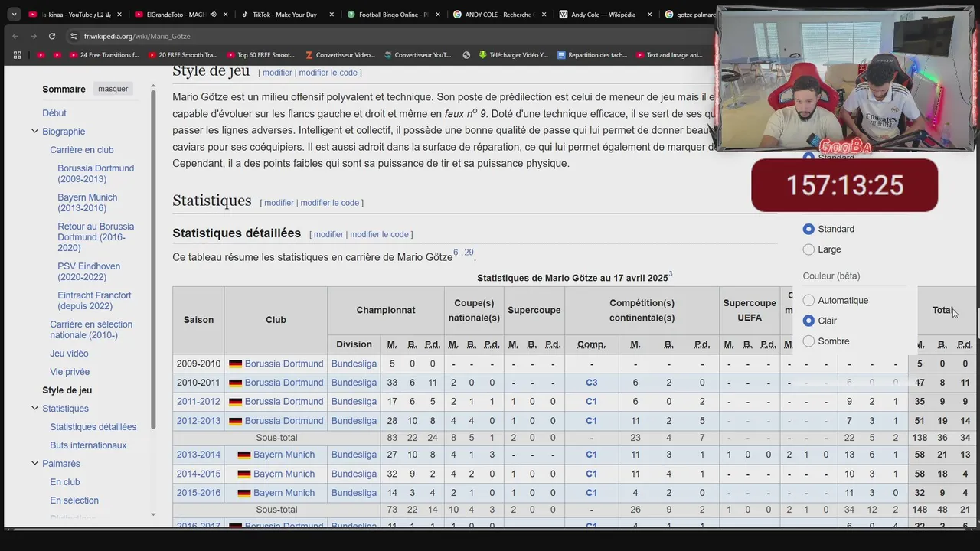Open the apps grid bookmarks icon
This screenshot has height=551, width=980.
(x=18, y=55)
